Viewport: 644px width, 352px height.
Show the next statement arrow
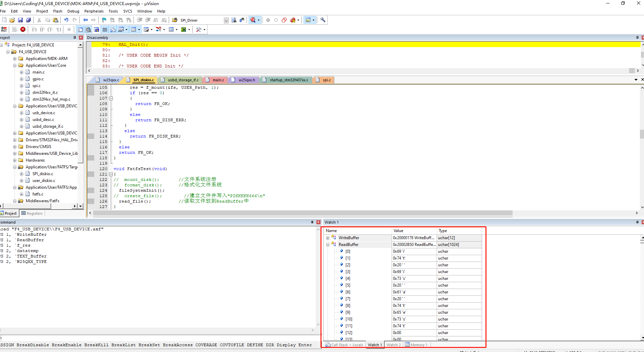tap(69, 29)
